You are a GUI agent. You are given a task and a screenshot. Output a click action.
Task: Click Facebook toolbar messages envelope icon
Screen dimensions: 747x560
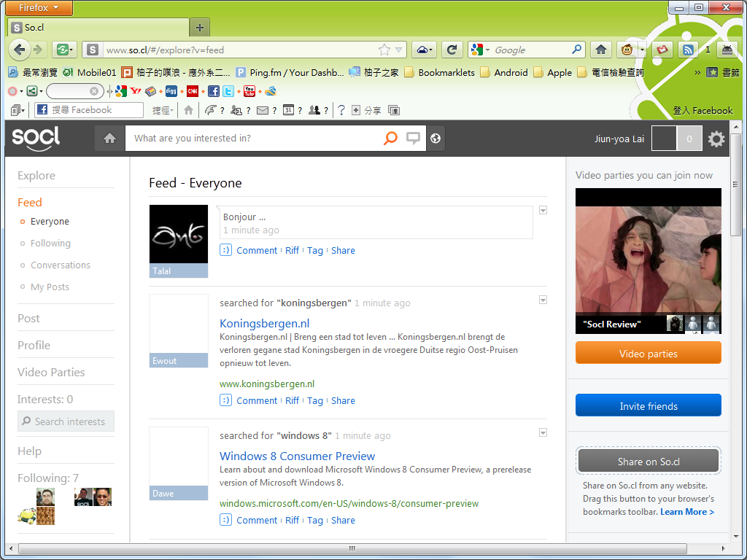(x=263, y=111)
